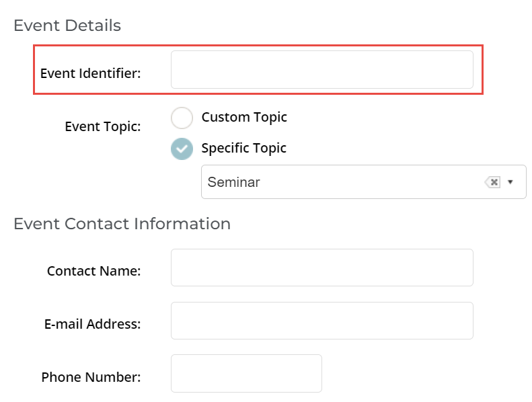The width and height of the screenshot is (532, 402).
Task: Click the Contact Name label
Action: coord(94,271)
